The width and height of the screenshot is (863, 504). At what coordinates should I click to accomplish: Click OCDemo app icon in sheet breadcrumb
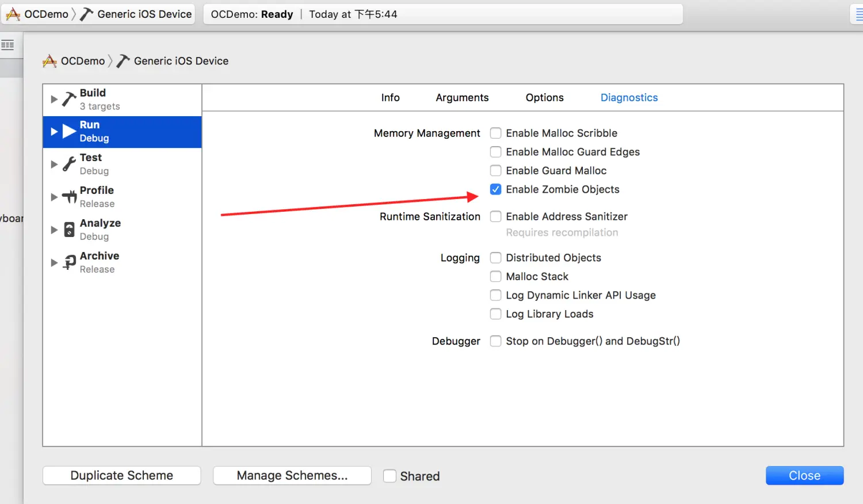[x=50, y=61]
